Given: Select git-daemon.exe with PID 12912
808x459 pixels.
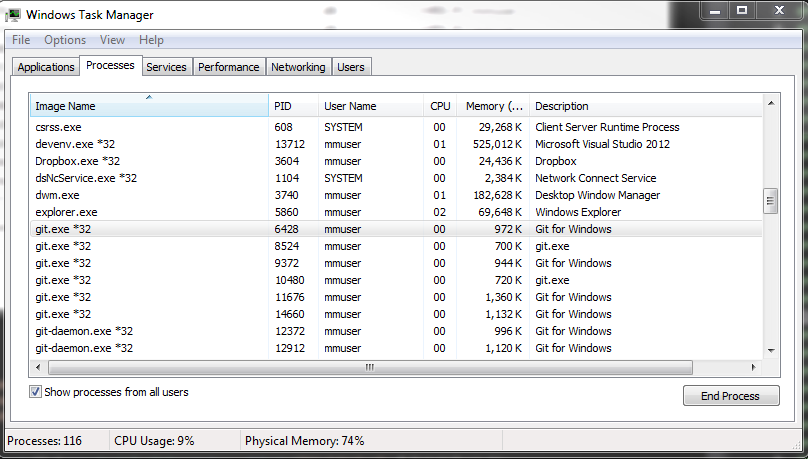Looking at the screenshot, I should tap(396, 348).
